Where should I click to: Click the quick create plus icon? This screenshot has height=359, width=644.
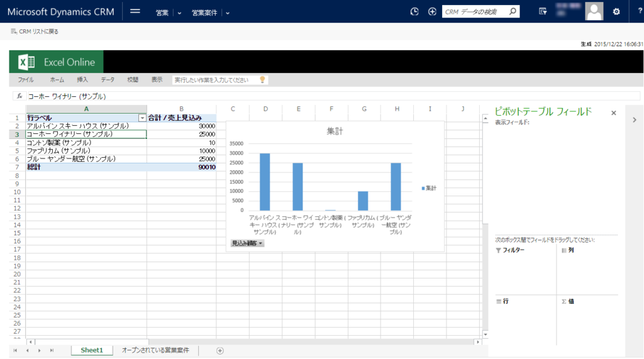pyautogui.click(x=432, y=11)
